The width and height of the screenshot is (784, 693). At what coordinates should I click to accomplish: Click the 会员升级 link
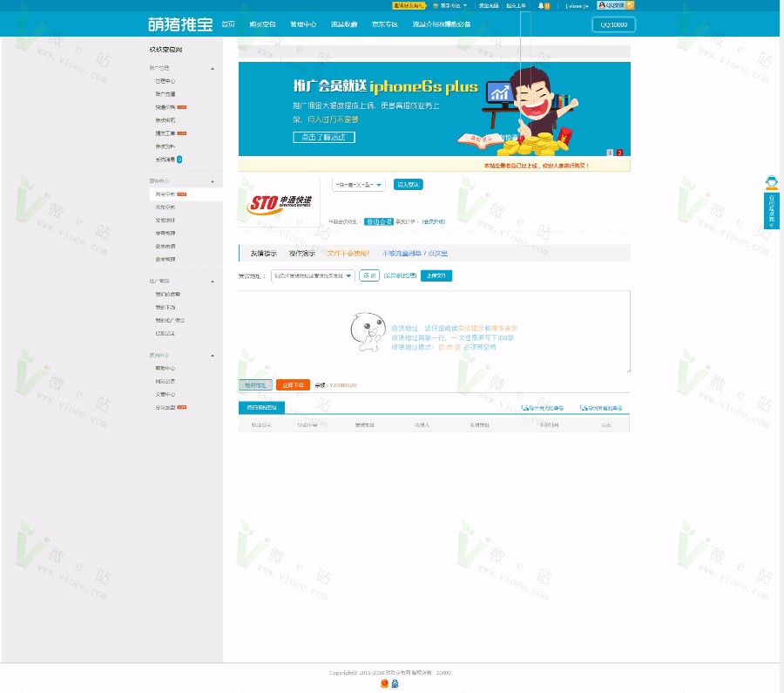tap(434, 221)
